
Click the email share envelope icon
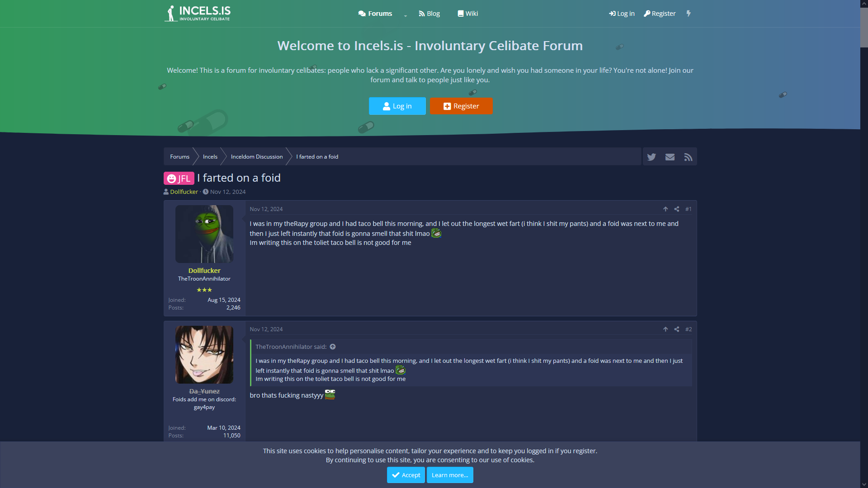pos(670,157)
